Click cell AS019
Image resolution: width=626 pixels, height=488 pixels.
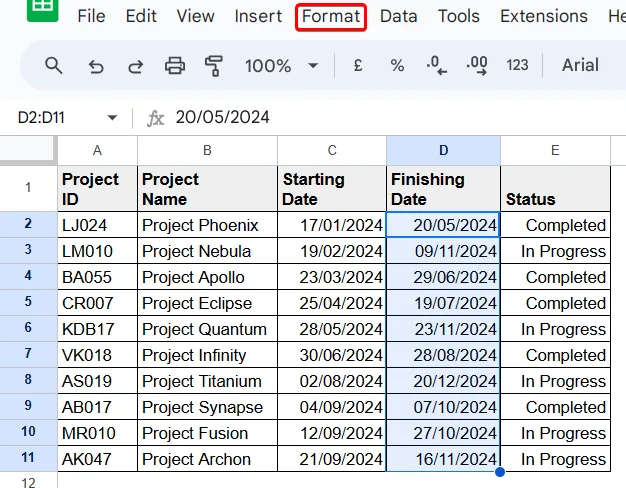(97, 381)
